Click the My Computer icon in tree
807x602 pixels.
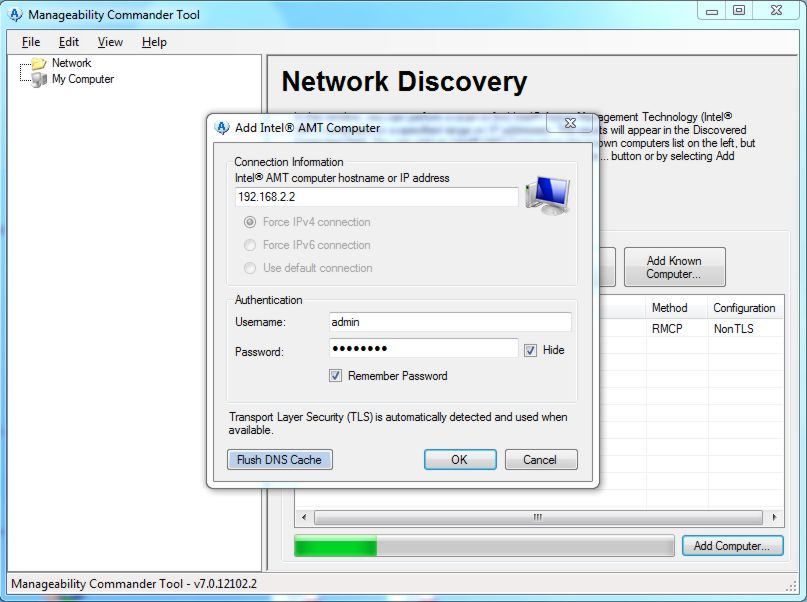click(x=39, y=79)
